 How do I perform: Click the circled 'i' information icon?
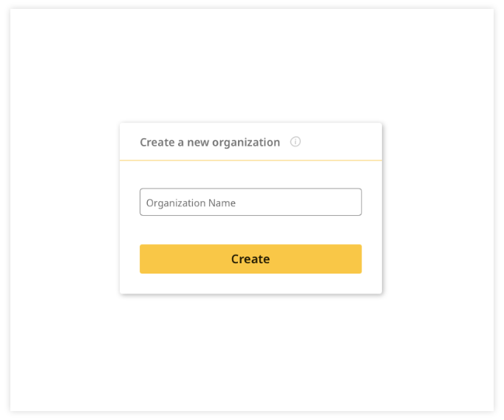point(295,141)
